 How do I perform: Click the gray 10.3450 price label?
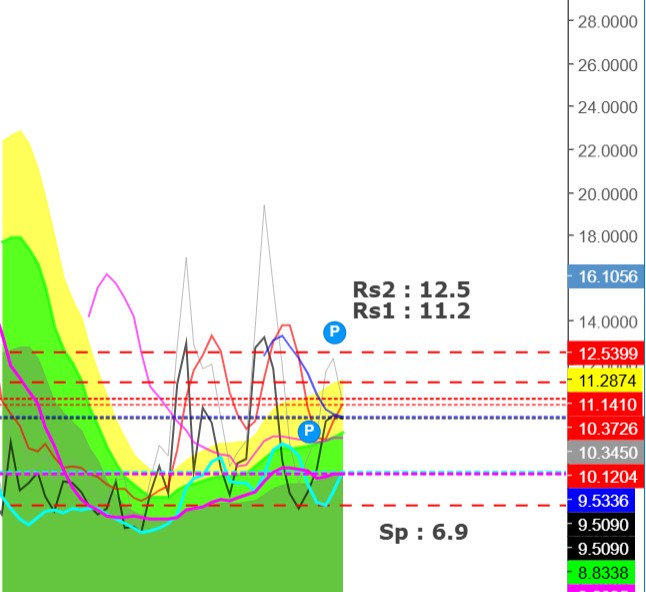(x=606, y=452)
